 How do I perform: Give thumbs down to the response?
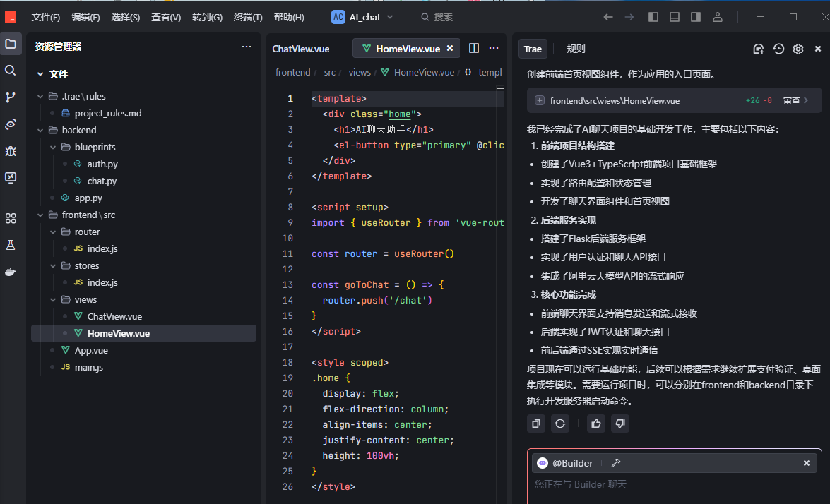point(620,424)
